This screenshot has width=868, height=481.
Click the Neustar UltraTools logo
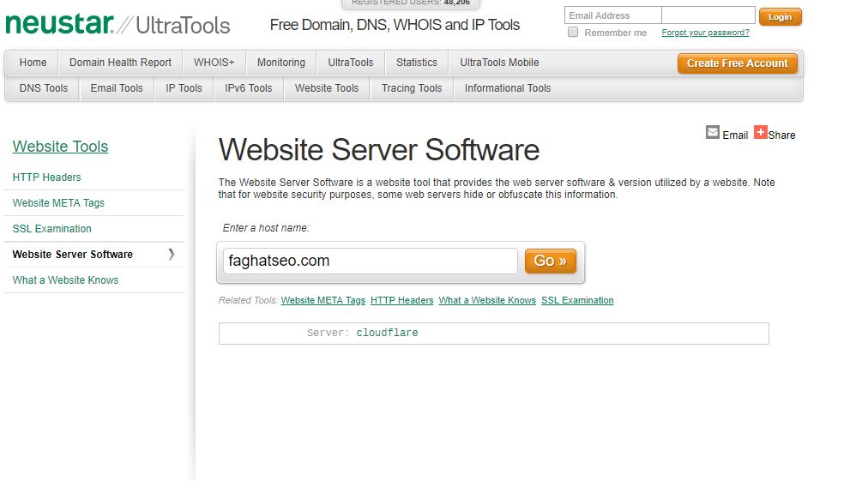click(x=118, y=24)
